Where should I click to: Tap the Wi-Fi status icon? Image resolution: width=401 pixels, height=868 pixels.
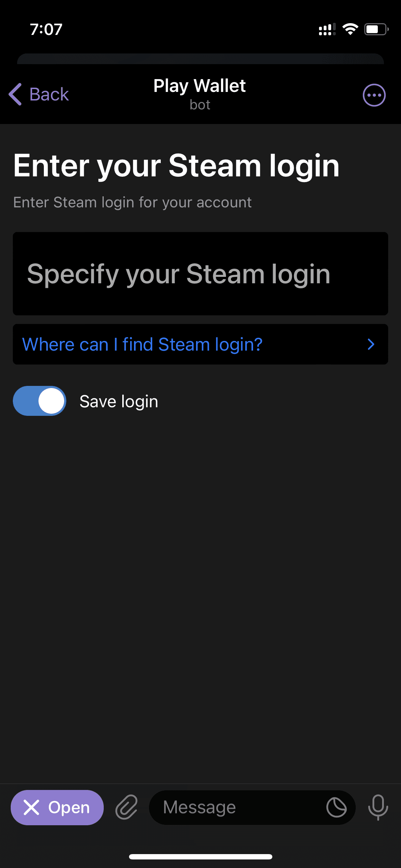click(350, 29)
